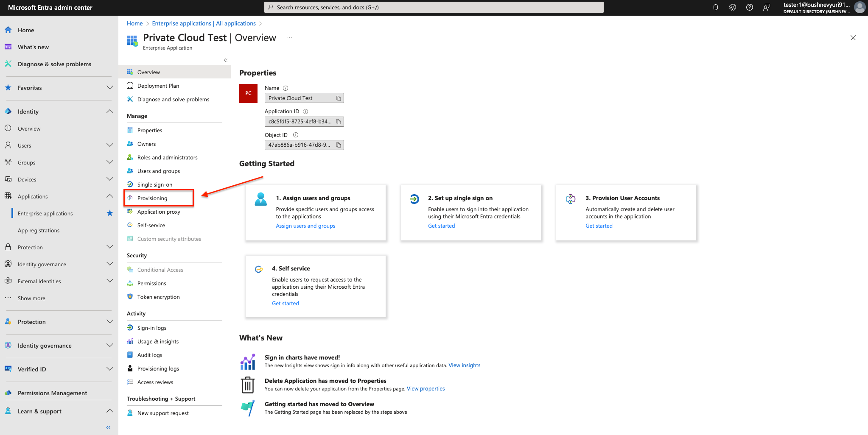Click the Home icon in sidebar
Viewport: 868px width, 435px height.
[8, 30]
